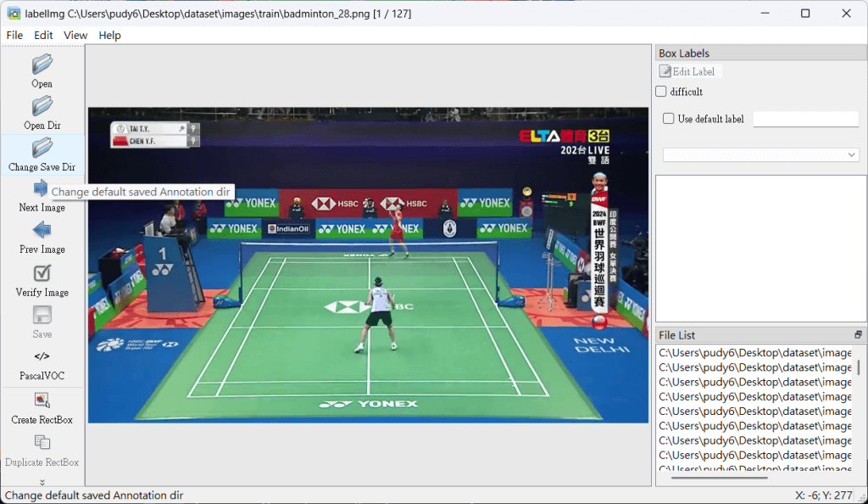Go to Next Image

pos(42,189)
